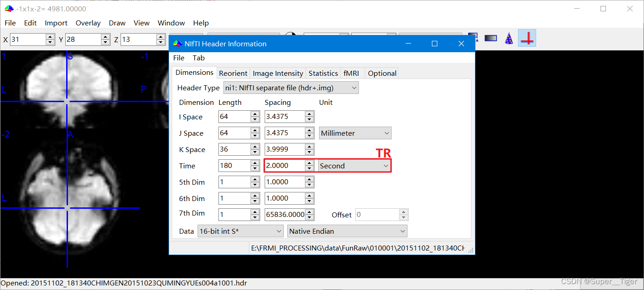
Task: Click the I Space spacing field 3.4375
Action: tap(285, 117)
